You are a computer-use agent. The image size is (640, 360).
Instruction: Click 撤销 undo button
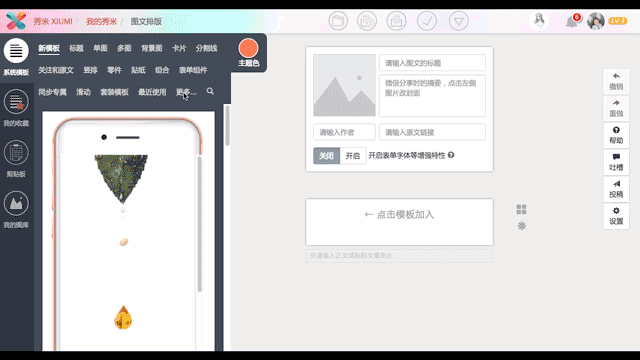pos(616,81)
